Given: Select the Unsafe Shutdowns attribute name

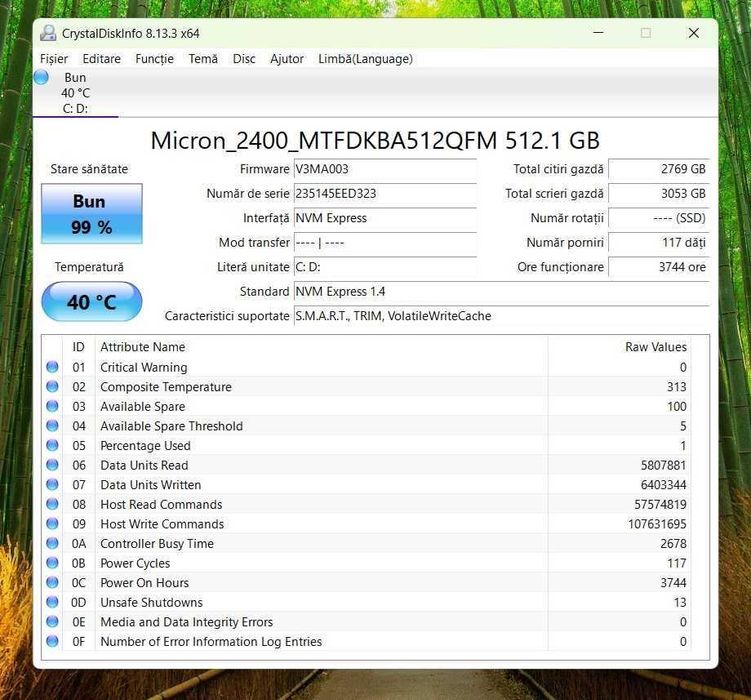Looking at the screenshot, I should (x=151, y=602).
